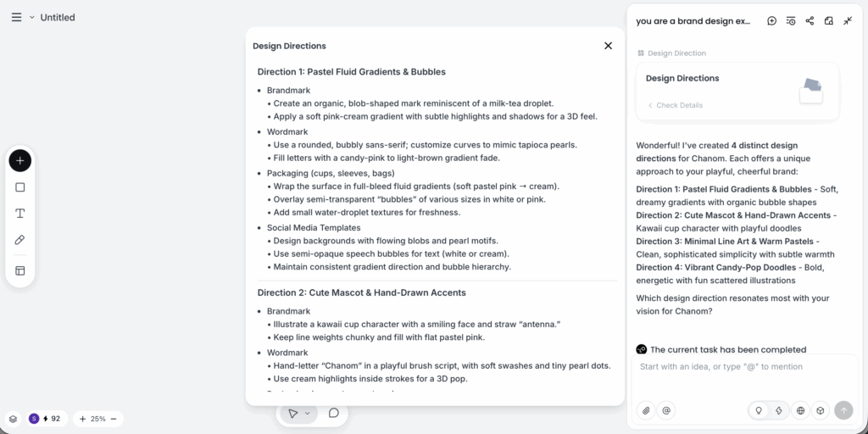This screenshot has height=434, width=868.
Task: Expand the pointer tool dropdown chevron
Action: (x=308, y=414)
